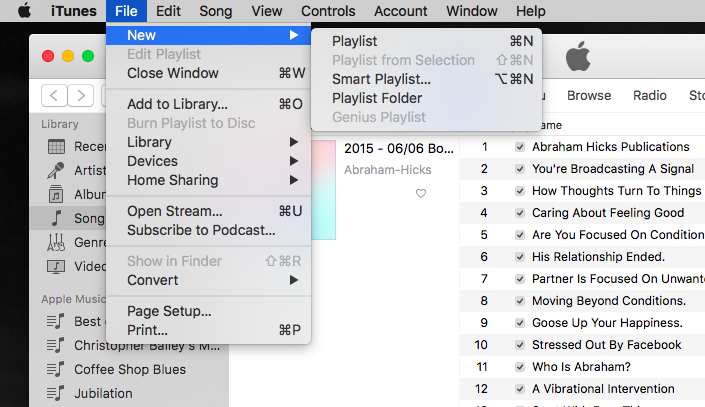Open the Coffee Shop Blues playlist
This screenshot has width=705, height=407.
point(130,369)
